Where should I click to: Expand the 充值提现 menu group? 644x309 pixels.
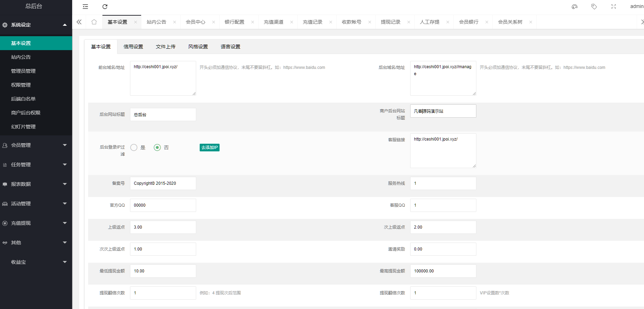pyautogui.click(x=36, y=223)
